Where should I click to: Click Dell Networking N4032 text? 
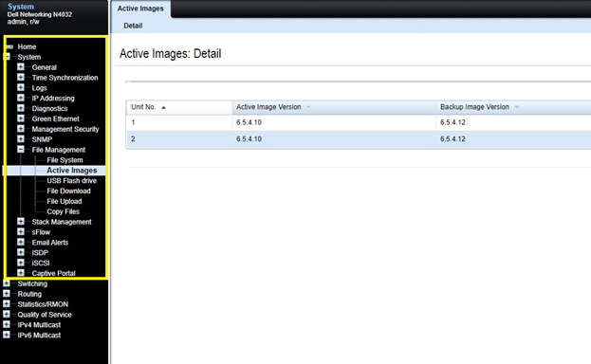(40, 14)
